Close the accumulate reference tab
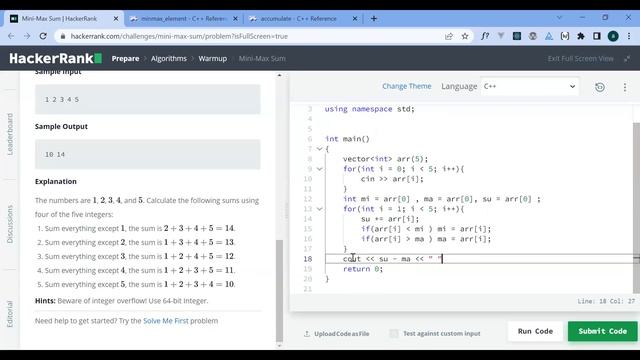Screen dimensions: 640x360 (x=355, y=18)
